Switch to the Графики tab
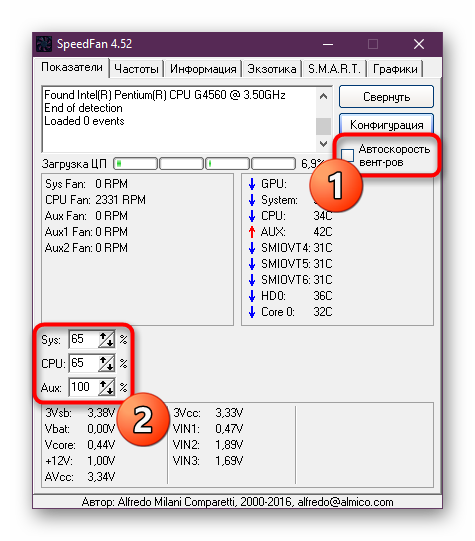The width and height of the screenshot is (475, 541). tap(395, 69)
